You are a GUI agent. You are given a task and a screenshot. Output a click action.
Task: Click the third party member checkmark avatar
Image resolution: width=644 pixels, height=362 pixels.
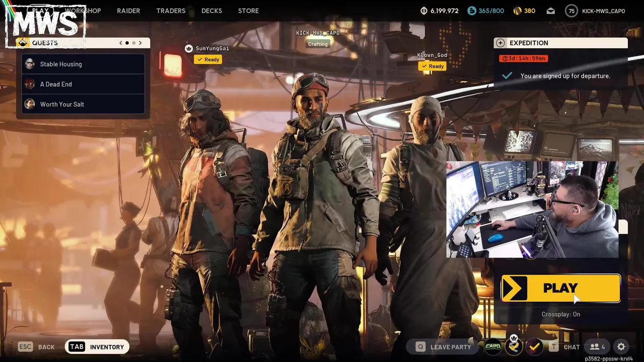pos(534,346)
